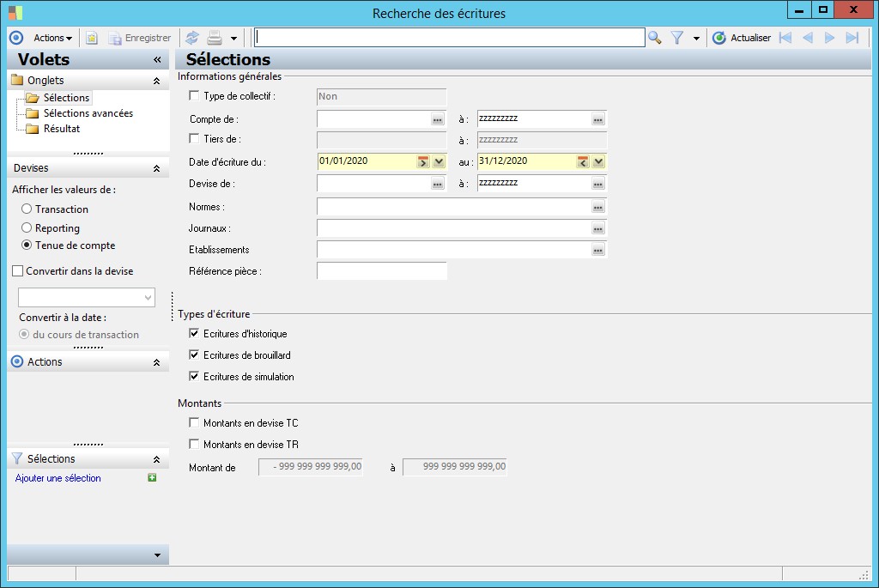Click the Journaux input field
879x588 pixels.
454,228
